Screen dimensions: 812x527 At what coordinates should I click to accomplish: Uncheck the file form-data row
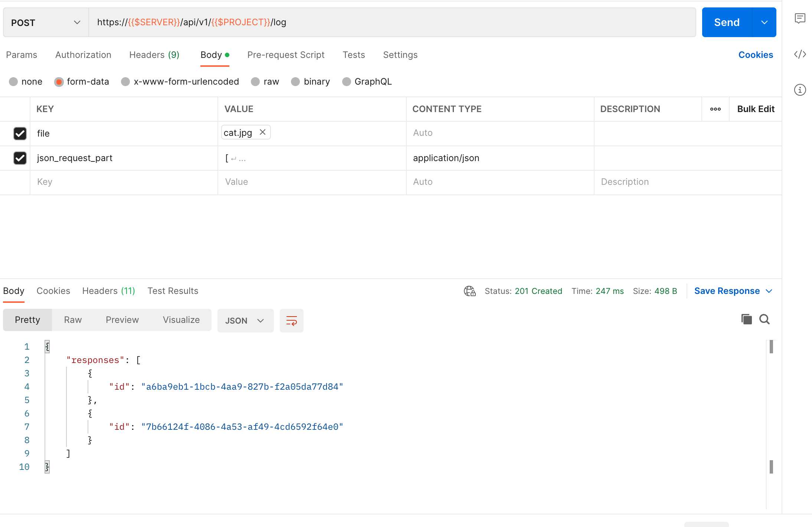coord(20,134)
